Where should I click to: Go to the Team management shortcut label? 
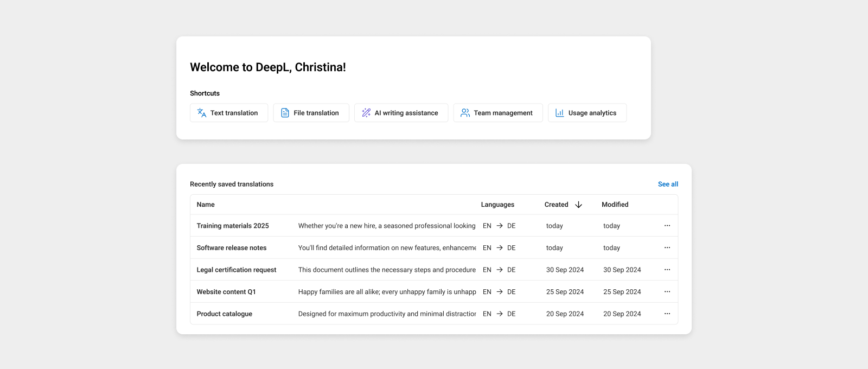[503, 113]
